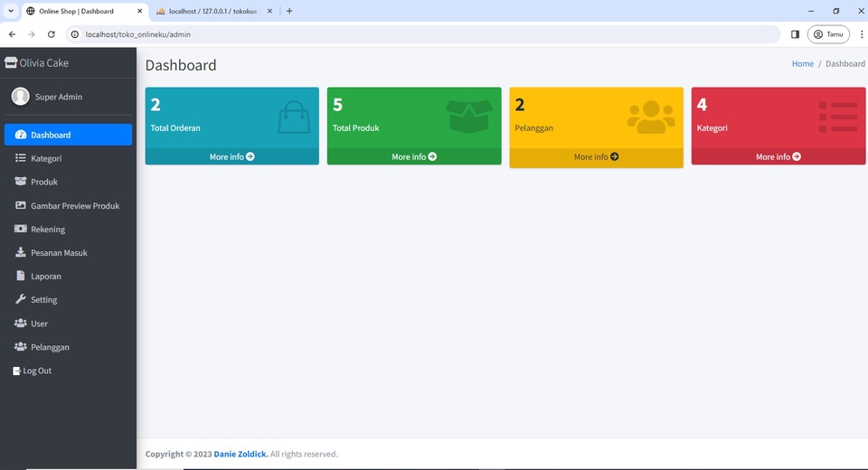
Task: Click the Pesanan Masuk download icon
Action: pyautogui.click(x=21, y=252)
